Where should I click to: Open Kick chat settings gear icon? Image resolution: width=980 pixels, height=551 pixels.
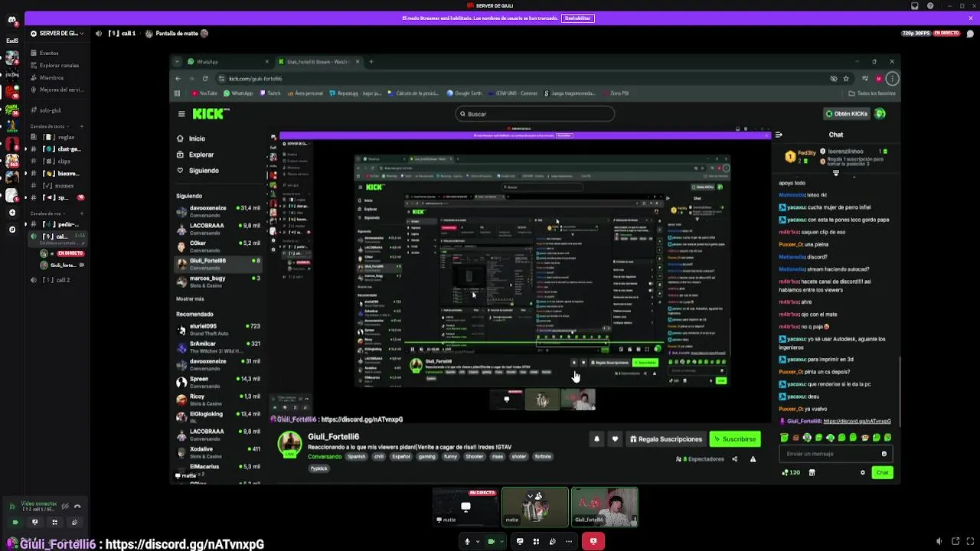tap(863, 473)
